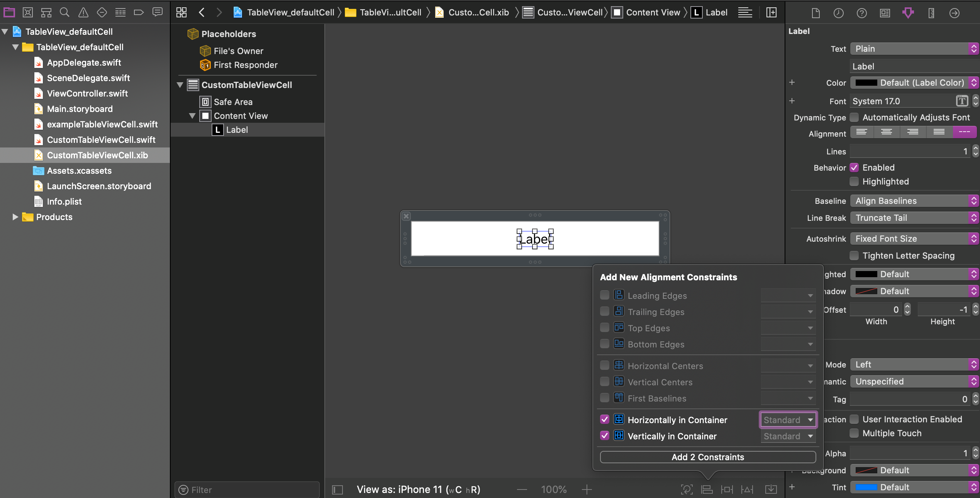This screenshot has height=498, width=980.
Task: Collapse the Content View outline item
Action: tap(192, 116)
